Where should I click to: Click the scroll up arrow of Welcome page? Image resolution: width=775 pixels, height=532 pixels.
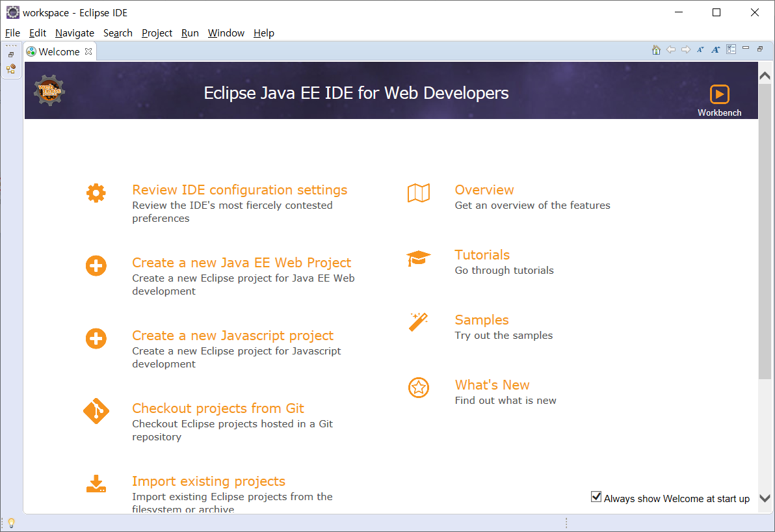point(765,75)
